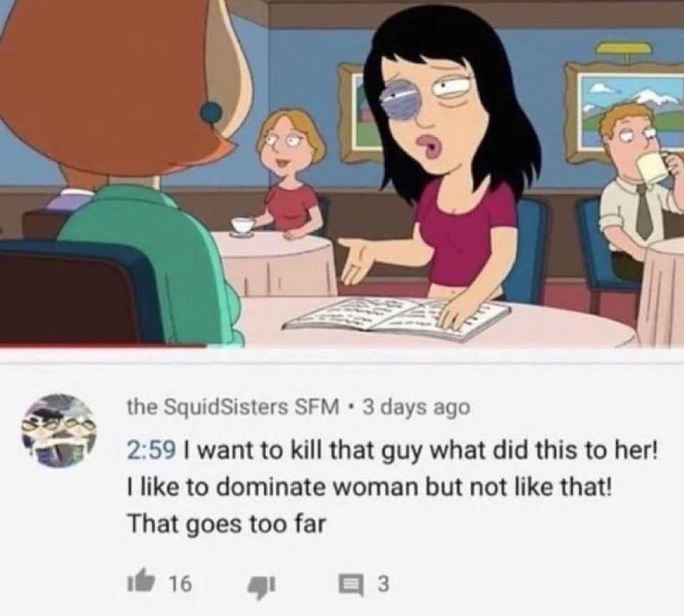Viewport: 684px width, 616px height.
Task: Click the comment line 'I like to dominate'
Action: 370,487
